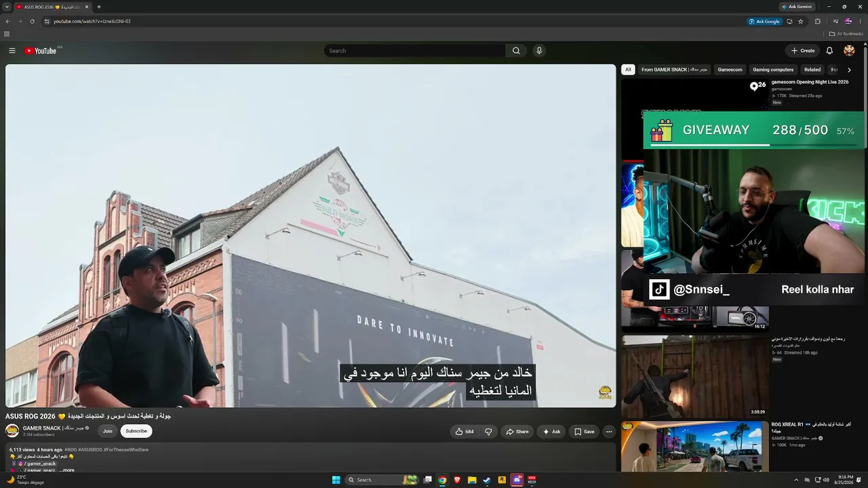Open the YouTube account avatar menu

[849, 51]
